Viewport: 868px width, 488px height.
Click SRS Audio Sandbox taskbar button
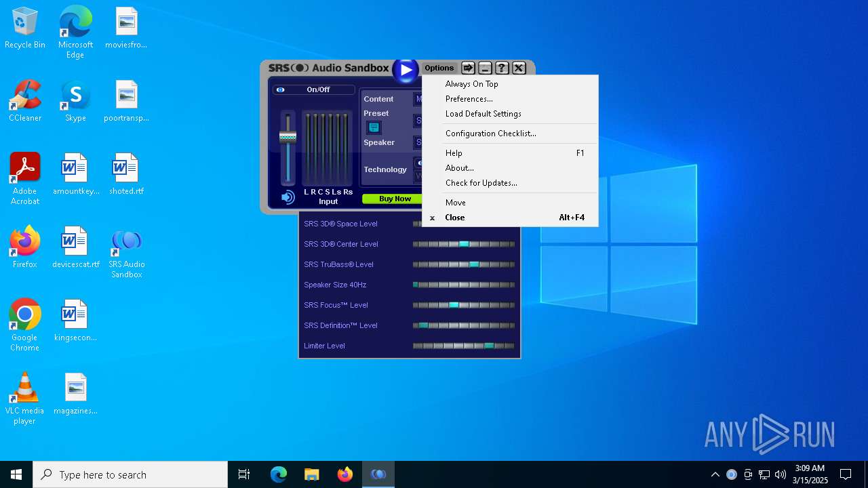[x=378, y=474]
